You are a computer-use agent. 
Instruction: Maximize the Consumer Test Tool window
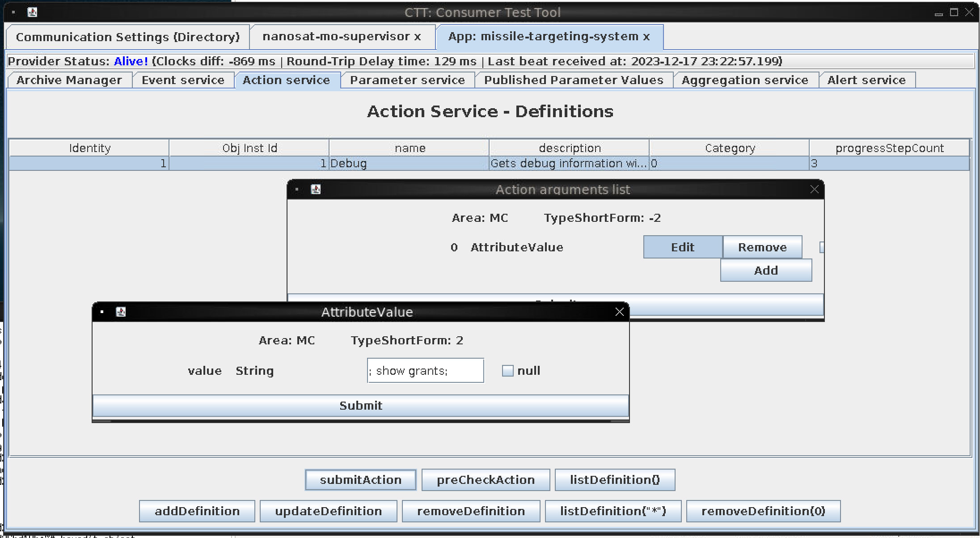pyautogui.click(x=954, y=12)
